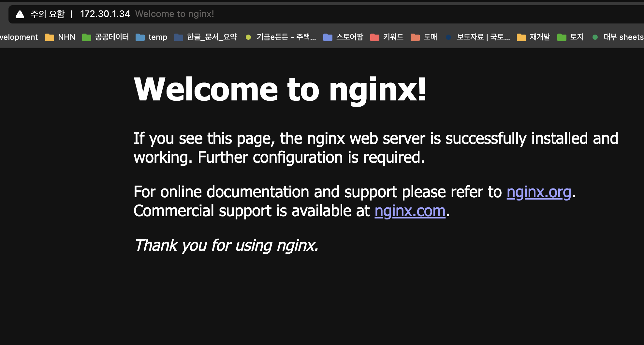This screenshot has height=345, width=644.
Task: Open the 토지 bookmarks folder
Action: click(x=571, y=37)
